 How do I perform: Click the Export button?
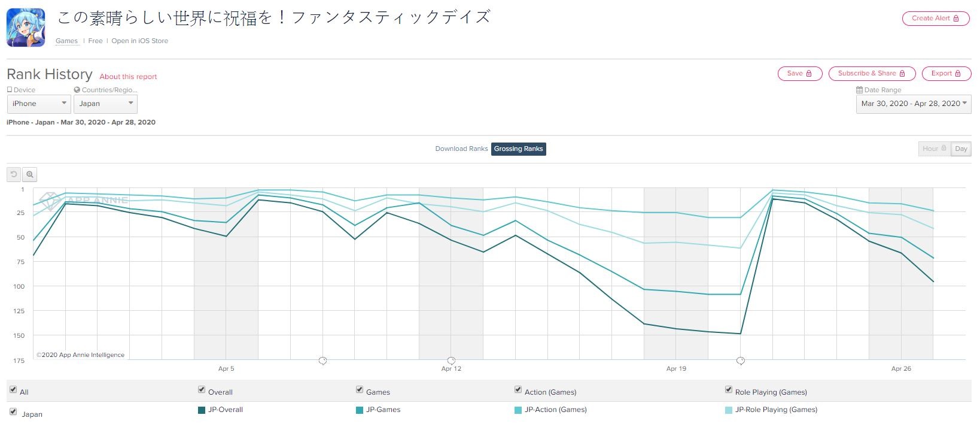click(x=946, y=73)
